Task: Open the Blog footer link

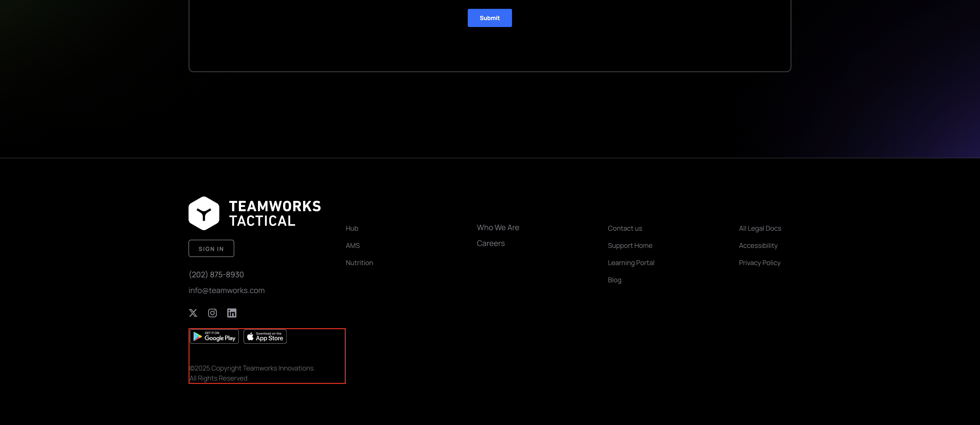Action: pyautogui.click(x=614, y=280)
